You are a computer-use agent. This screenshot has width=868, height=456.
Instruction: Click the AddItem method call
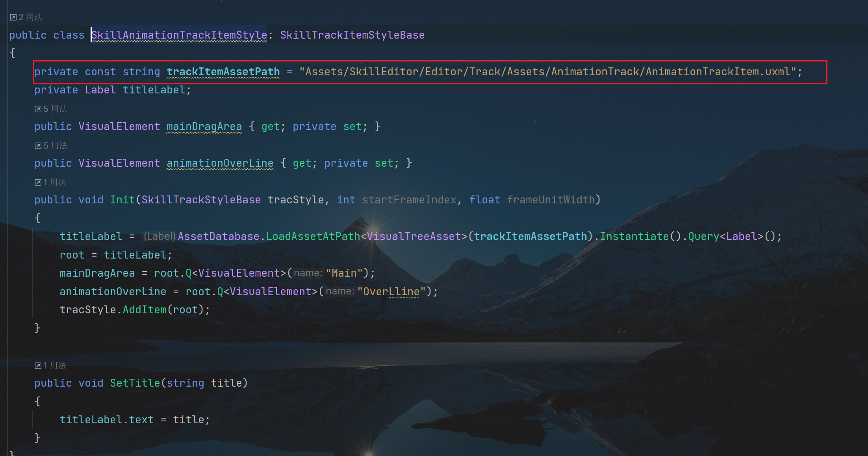click(x=145, y=310)
